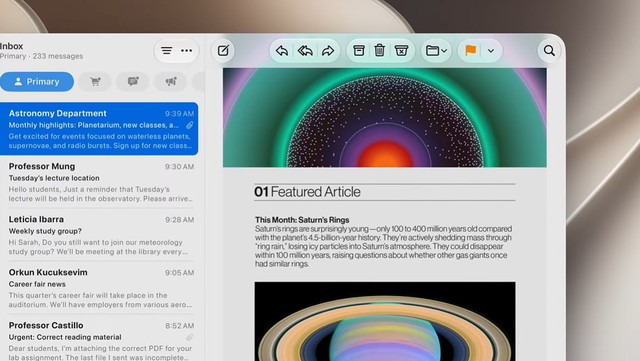640x361 pixels.
Task: Compose a new message with the pencil icon
Action: point(223,51)
